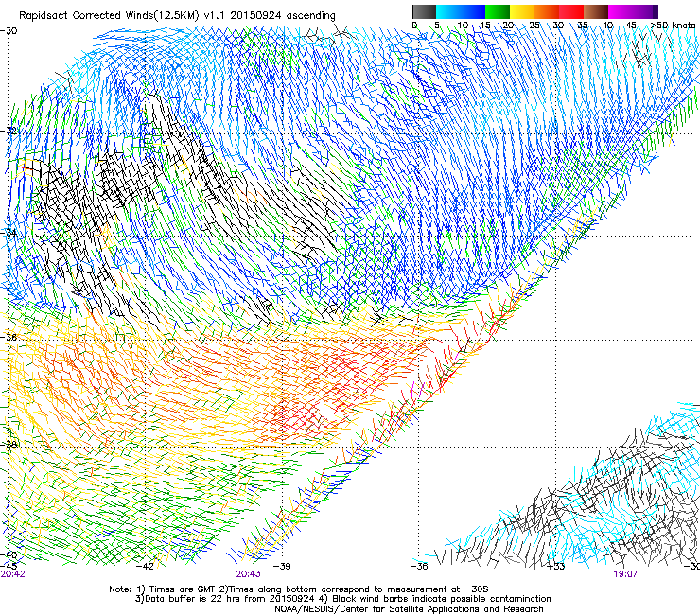
Task: Click the "45" label under the legend
Action: pyautogui.click(x=631, y=26)
